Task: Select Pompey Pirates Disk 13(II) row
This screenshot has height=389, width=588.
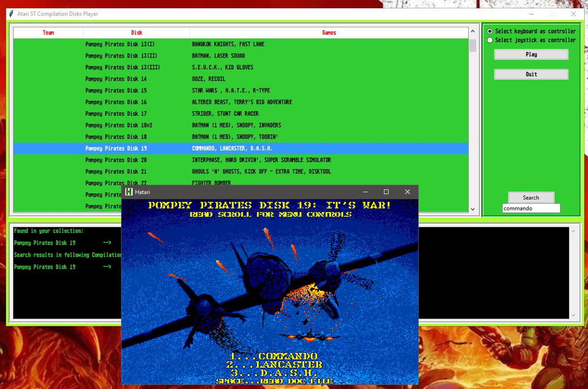Action: [241, 56]
